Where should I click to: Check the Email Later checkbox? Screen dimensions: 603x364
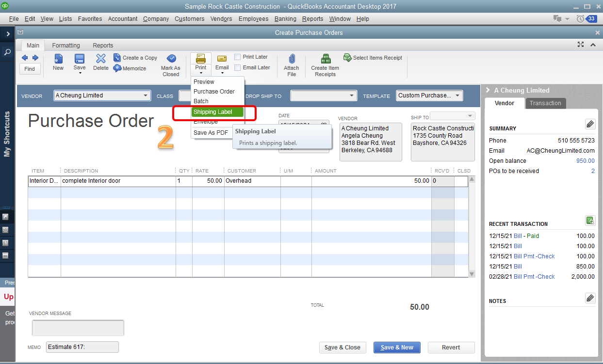237,67
